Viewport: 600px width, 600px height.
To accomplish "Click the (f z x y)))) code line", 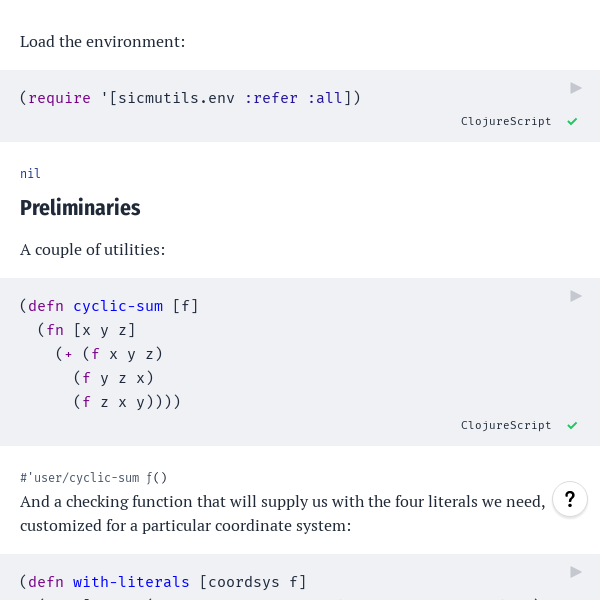I will [x=127, y=402].
